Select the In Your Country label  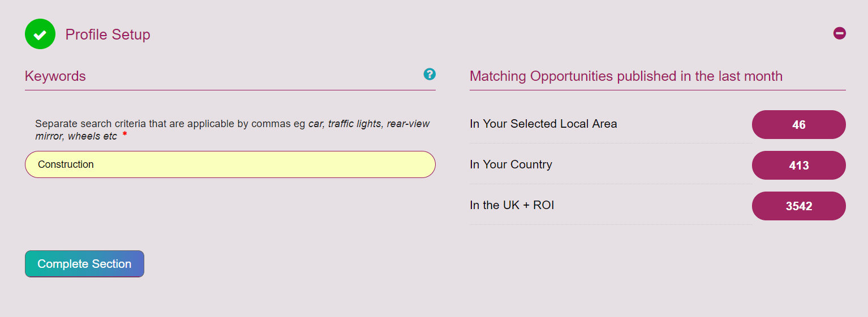[510, 164]
